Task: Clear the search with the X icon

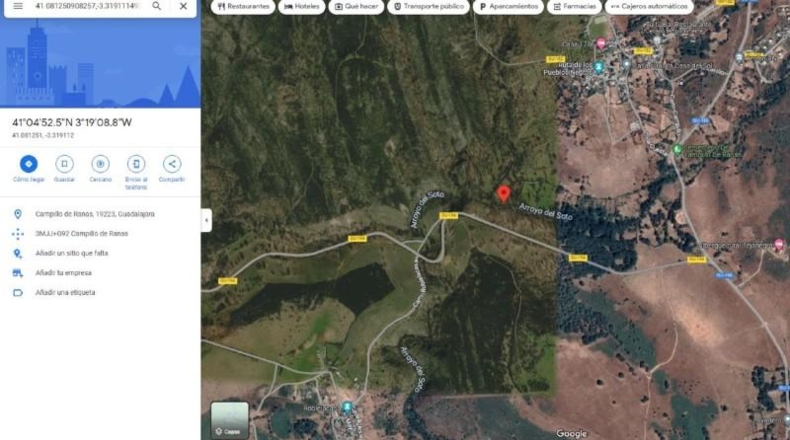Action: tap(183, 6)
